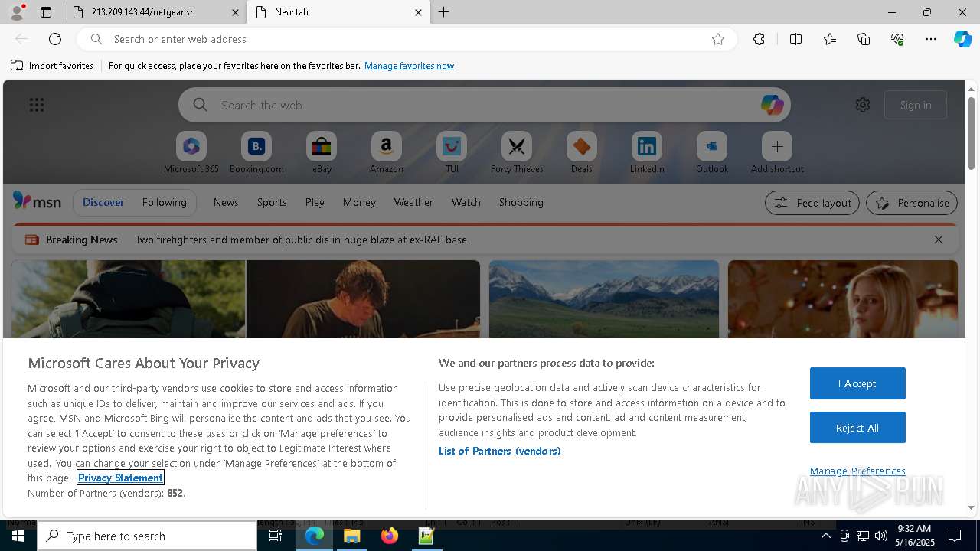Click the Sign in button
The image size is (980, 551).
click(x=916, y=105)
